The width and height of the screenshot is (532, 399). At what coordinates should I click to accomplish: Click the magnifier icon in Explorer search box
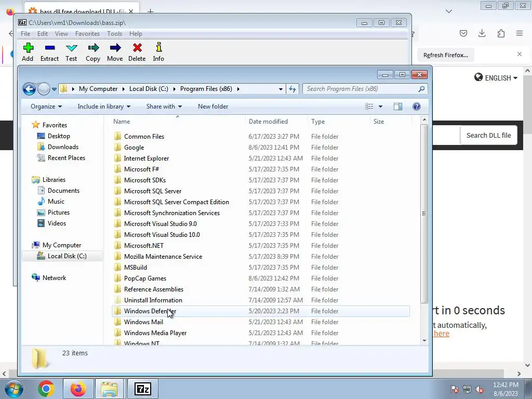(x=421, y=89)
